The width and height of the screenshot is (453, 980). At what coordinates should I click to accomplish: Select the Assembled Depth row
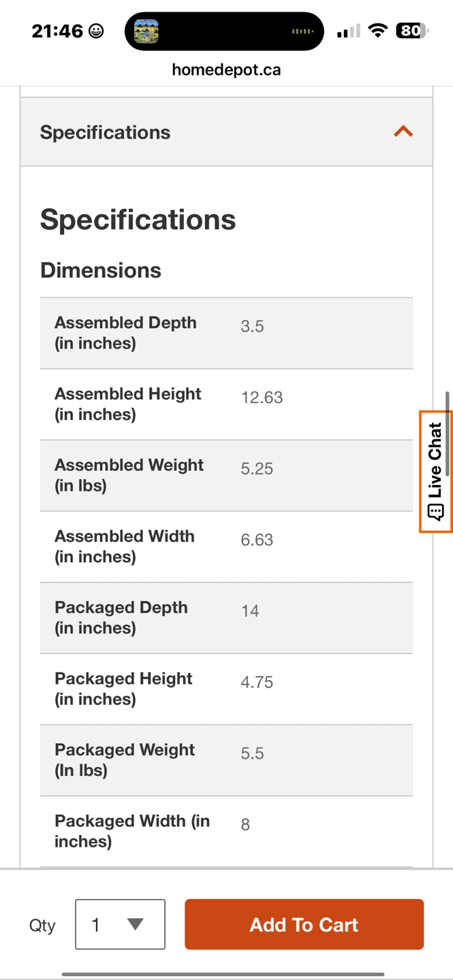226,333
